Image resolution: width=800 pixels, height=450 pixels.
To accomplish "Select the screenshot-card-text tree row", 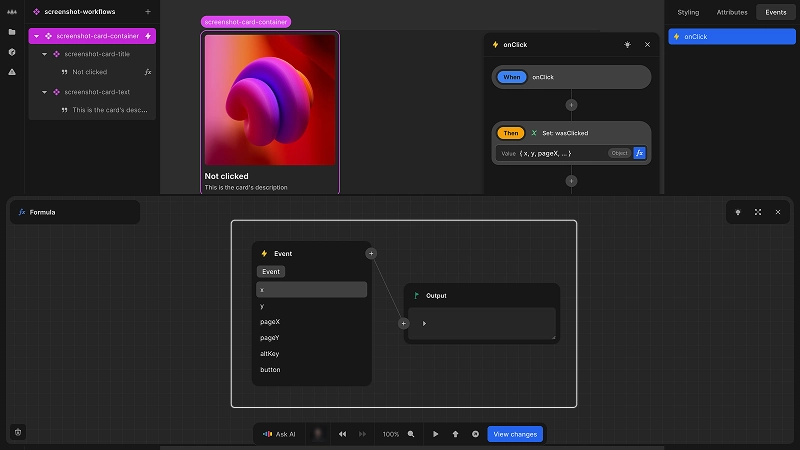I will 92,92.
